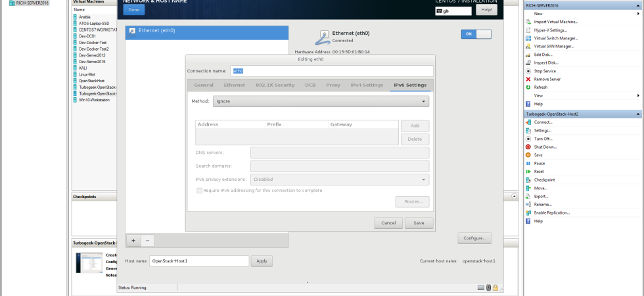Screen dimensions: 644x296
Task: Switch to the Proxy tab
Action: coord(333,85)
